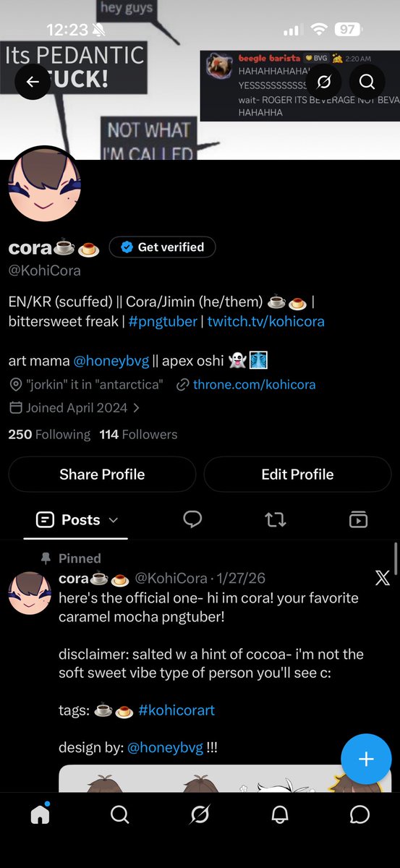This screenshot has width=400, height=868.
Task: Open the throne.com/kohicora link
Action: tap(254, 384)
